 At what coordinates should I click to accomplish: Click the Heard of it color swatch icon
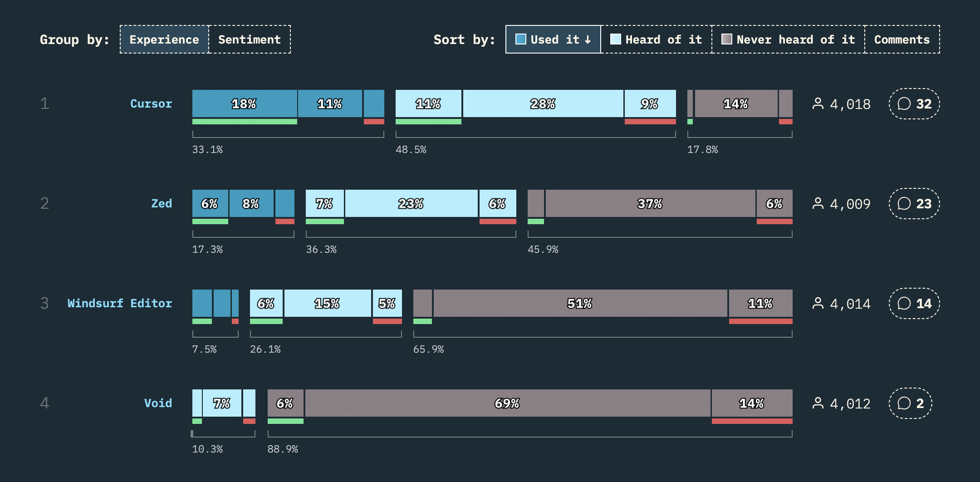tap(616, 39)
